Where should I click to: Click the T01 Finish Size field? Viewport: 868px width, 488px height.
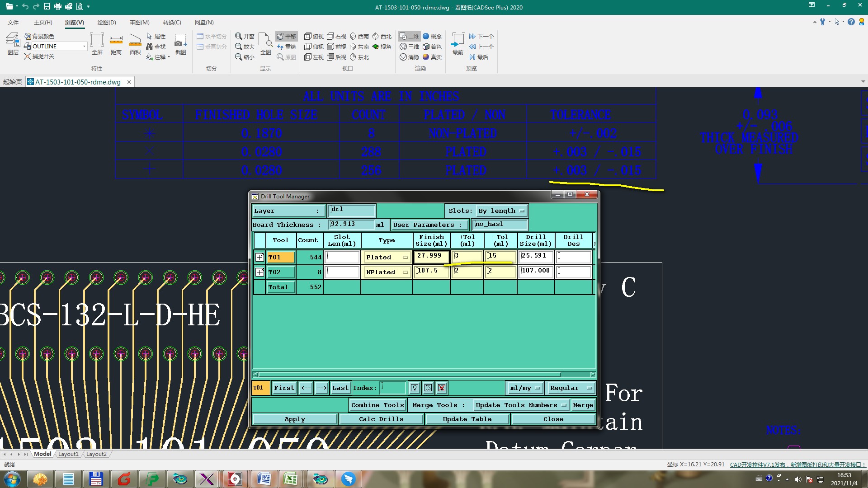pyautogui.click(x=431, y=256)
